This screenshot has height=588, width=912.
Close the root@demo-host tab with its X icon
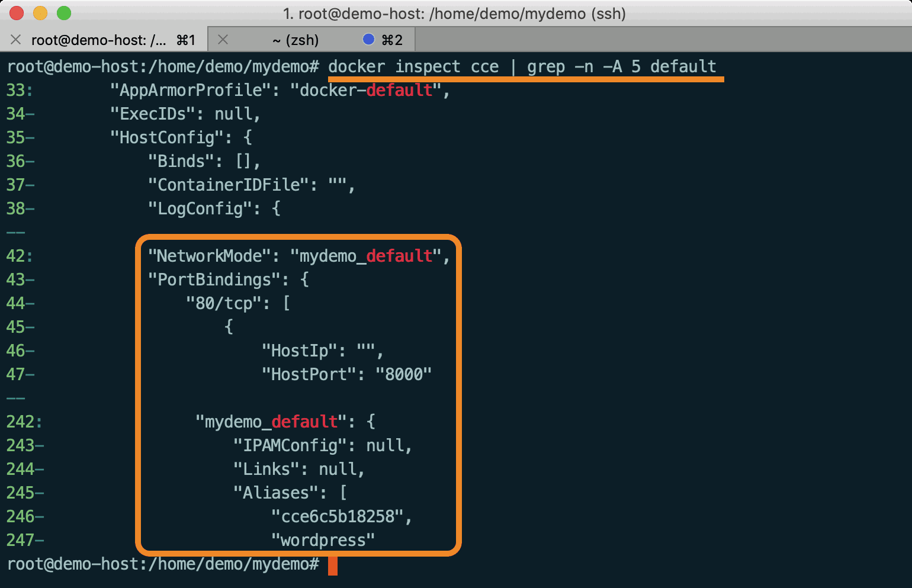click(x=16, y=40)
